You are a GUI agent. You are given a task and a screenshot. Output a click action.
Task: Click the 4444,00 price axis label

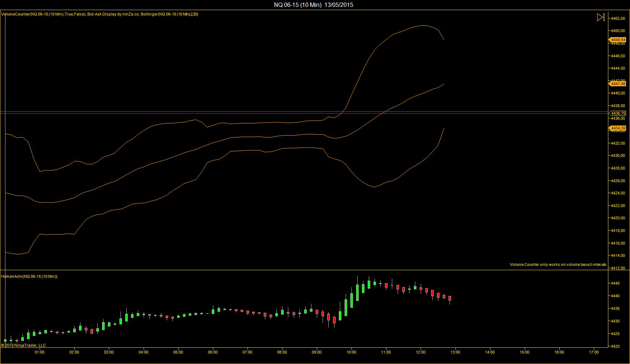point(618,68)
